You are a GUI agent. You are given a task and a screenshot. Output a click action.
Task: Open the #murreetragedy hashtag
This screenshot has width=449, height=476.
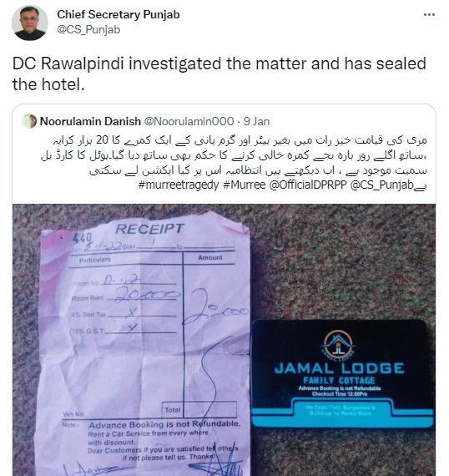coord(179,185)
